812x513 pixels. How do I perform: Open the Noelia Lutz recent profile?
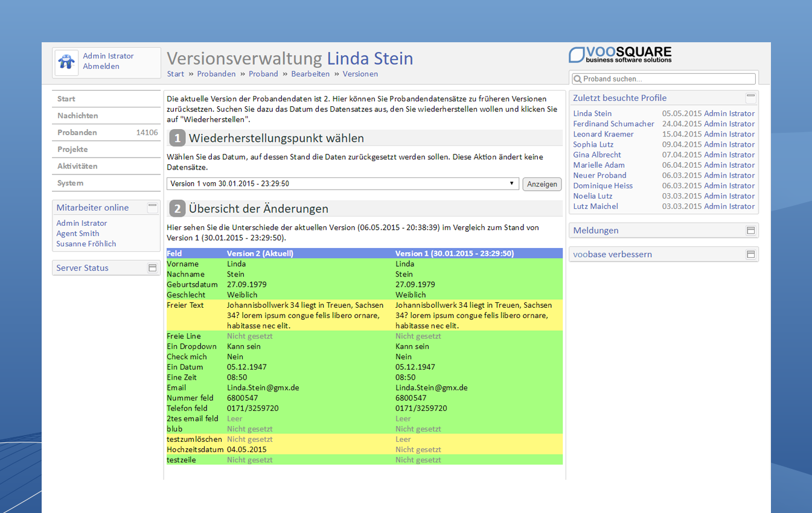tap(592, 196)
